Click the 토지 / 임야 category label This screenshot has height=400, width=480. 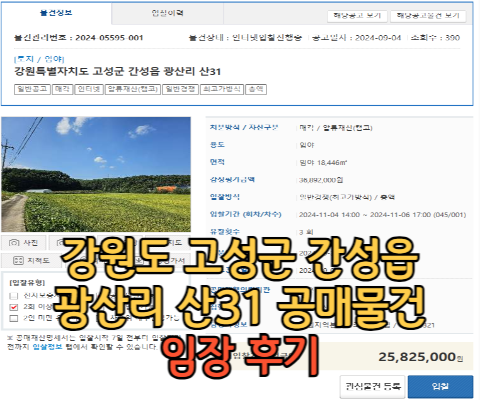point(39,59)
